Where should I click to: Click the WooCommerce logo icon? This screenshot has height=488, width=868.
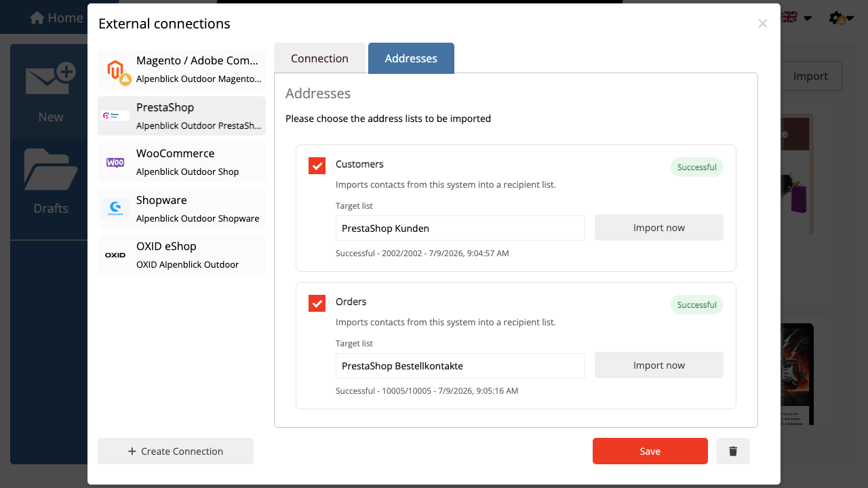tap(115, 163)
